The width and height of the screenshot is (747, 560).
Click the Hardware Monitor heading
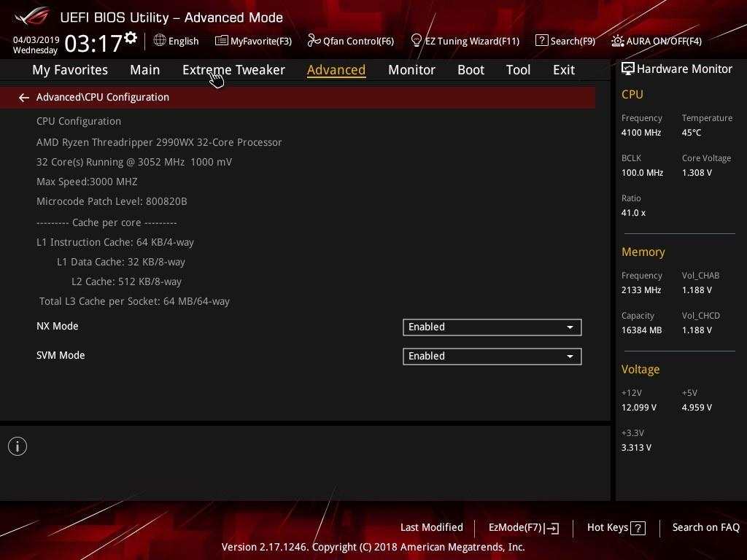684,69
